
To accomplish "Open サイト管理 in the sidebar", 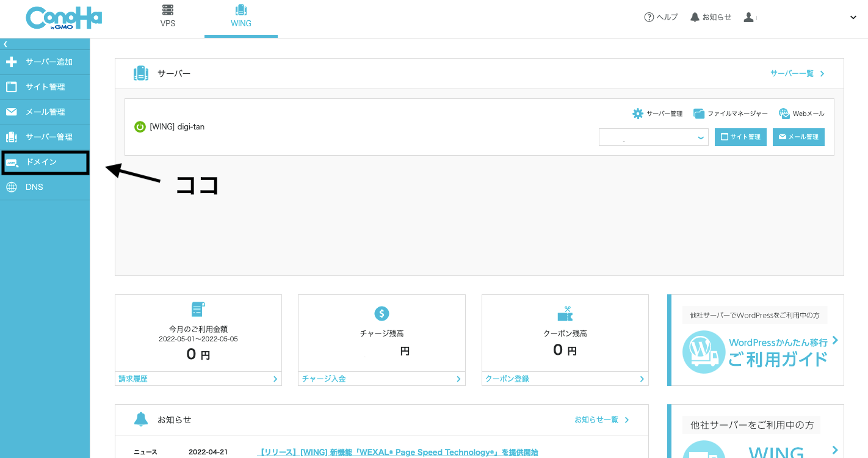I will point(45,87).
